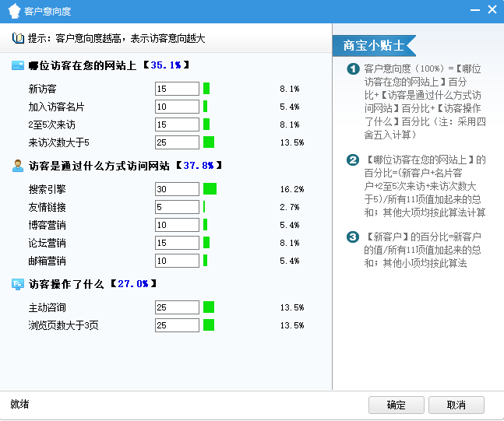Focus the 浏览页数大于3页 value field
This screenshot has width=504, height=421.
[x=177, y=325]
